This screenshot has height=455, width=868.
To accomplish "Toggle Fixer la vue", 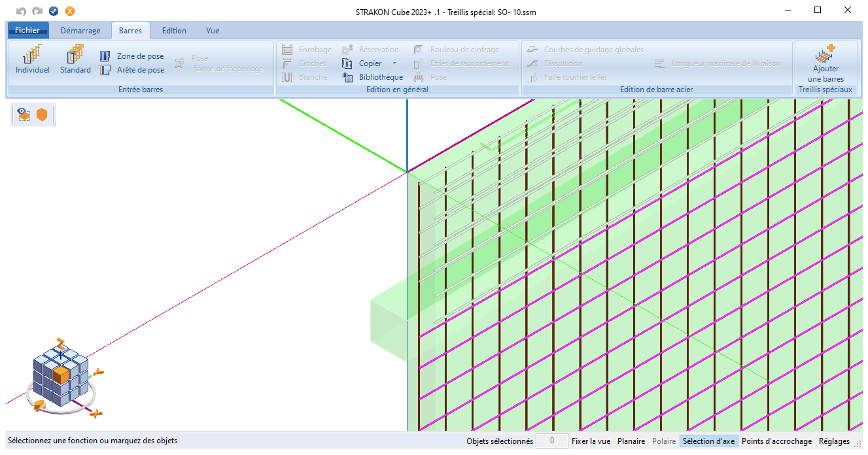I will (591, 441).
